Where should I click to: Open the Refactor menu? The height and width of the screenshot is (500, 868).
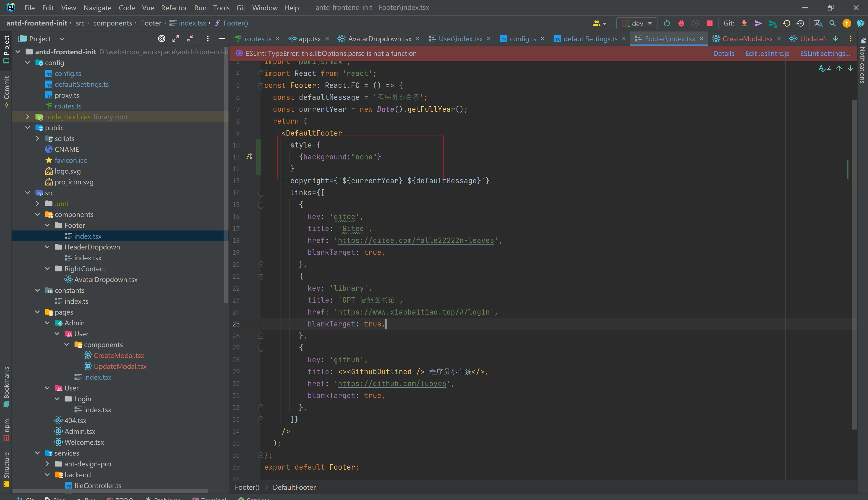174,8
